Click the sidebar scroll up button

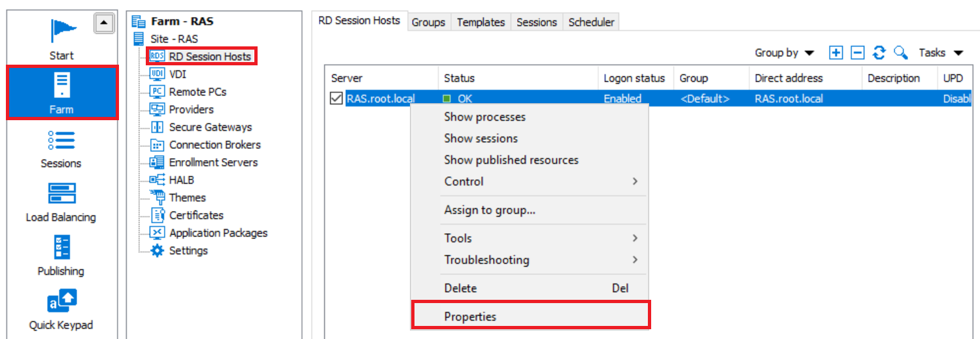coord(105,24)
